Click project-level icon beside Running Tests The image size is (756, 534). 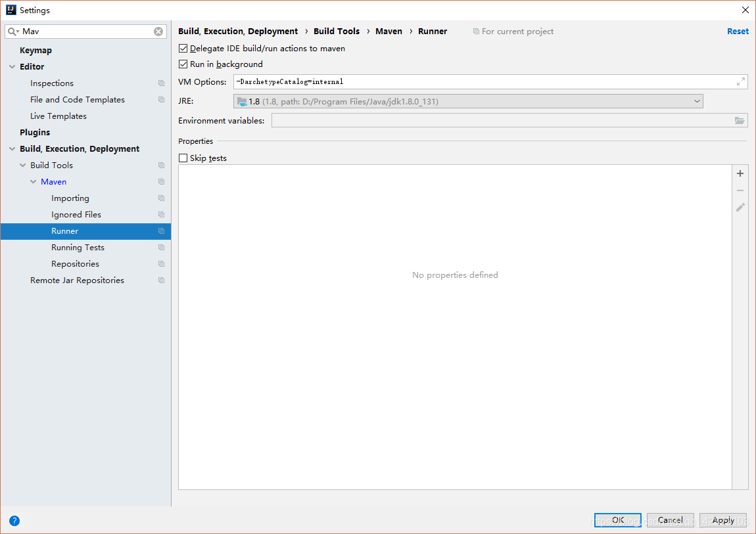(x=162, y=248)
